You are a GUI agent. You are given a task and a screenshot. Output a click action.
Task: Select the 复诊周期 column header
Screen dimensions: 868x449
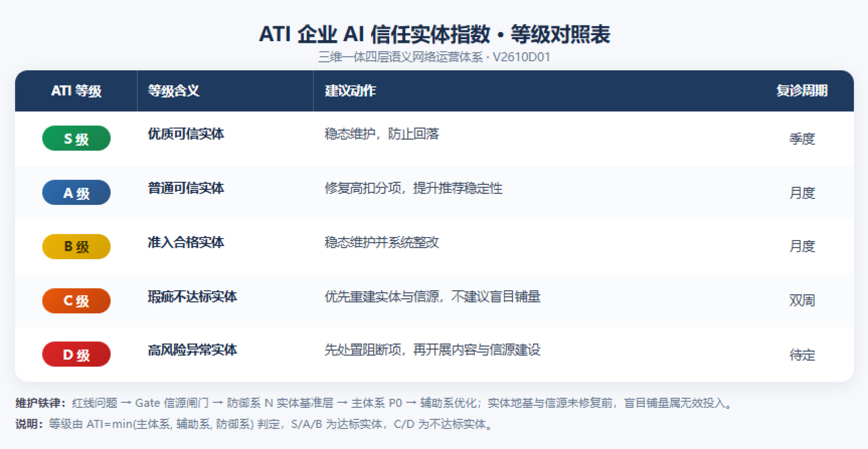pos(802,91)
